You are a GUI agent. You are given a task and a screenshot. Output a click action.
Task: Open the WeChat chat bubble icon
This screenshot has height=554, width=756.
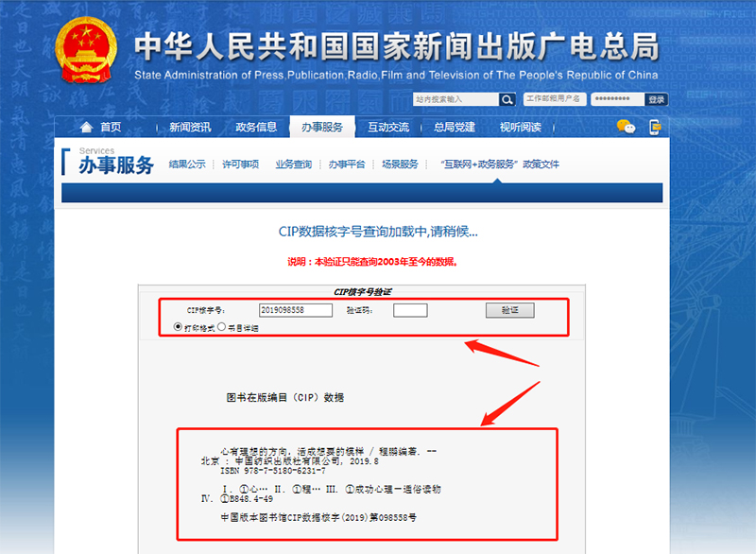point(625,127)
